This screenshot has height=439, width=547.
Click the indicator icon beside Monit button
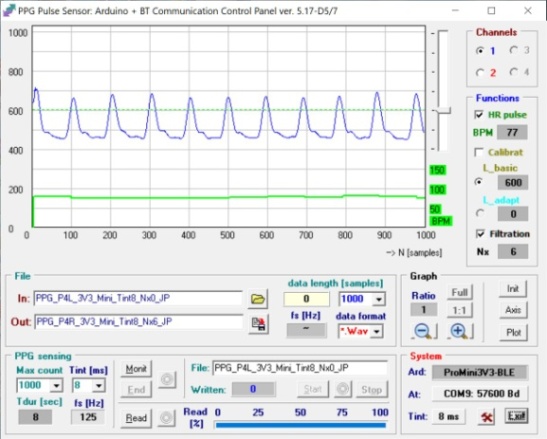167,379
